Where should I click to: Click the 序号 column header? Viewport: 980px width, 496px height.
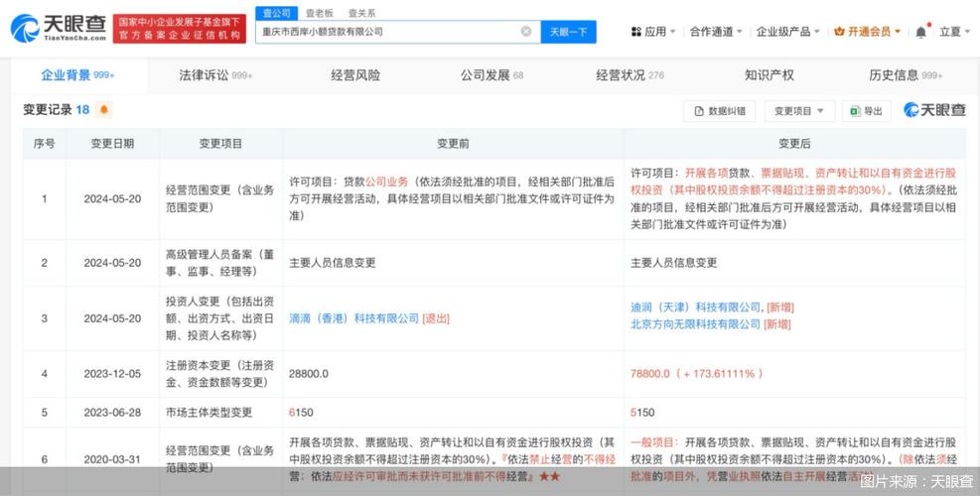pos(45,144)
